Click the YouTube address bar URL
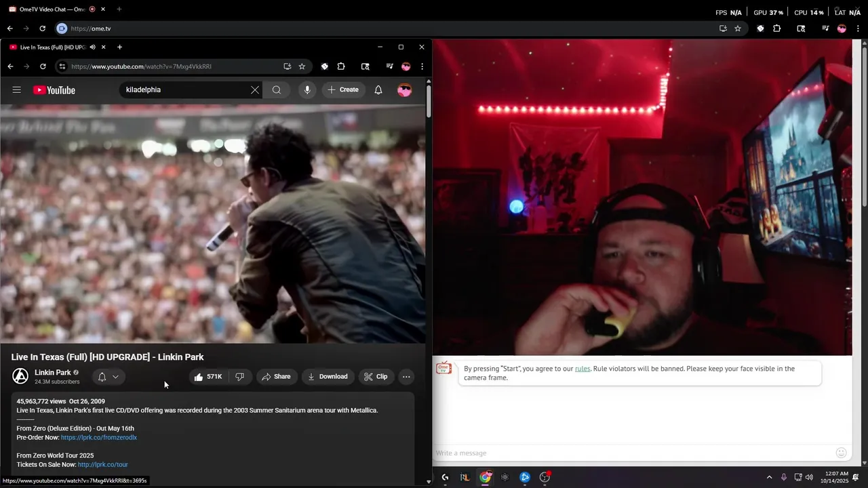The height and width of the screenshot is (488, 868). click(x=142, y=66)
